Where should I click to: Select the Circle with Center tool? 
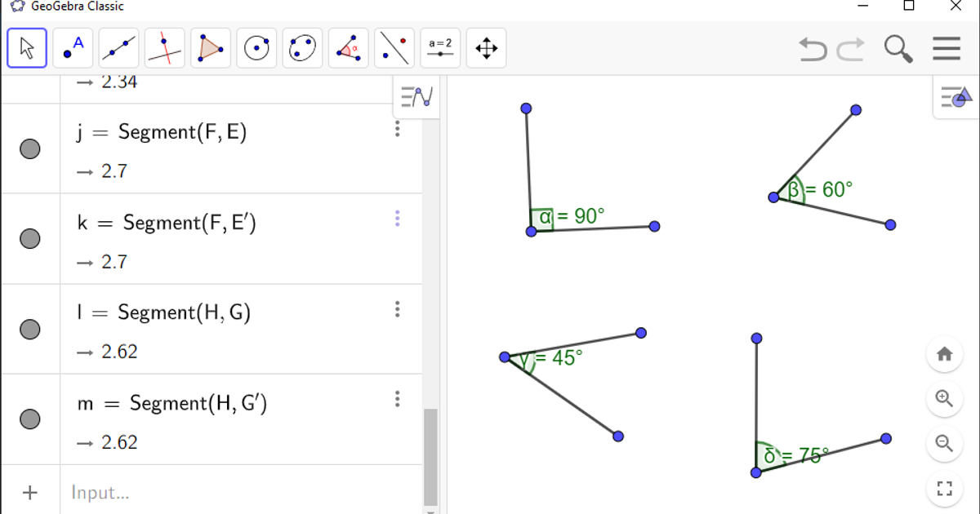(256, 48)
